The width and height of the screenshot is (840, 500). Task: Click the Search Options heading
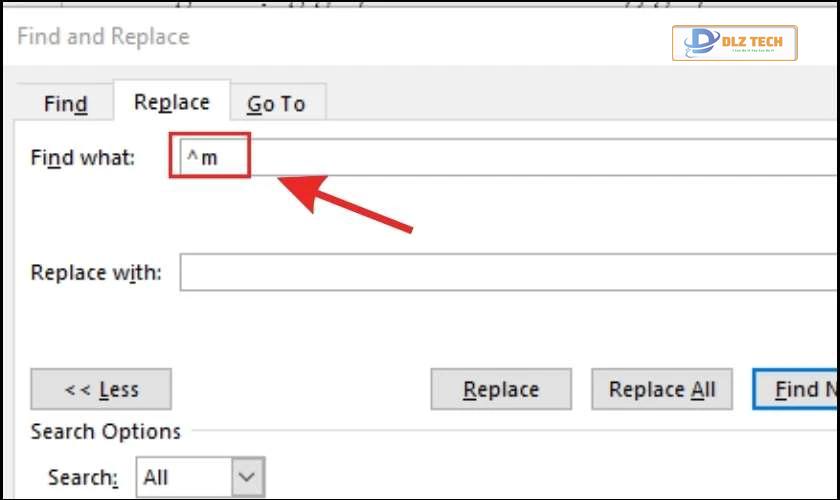click(106, 431)
